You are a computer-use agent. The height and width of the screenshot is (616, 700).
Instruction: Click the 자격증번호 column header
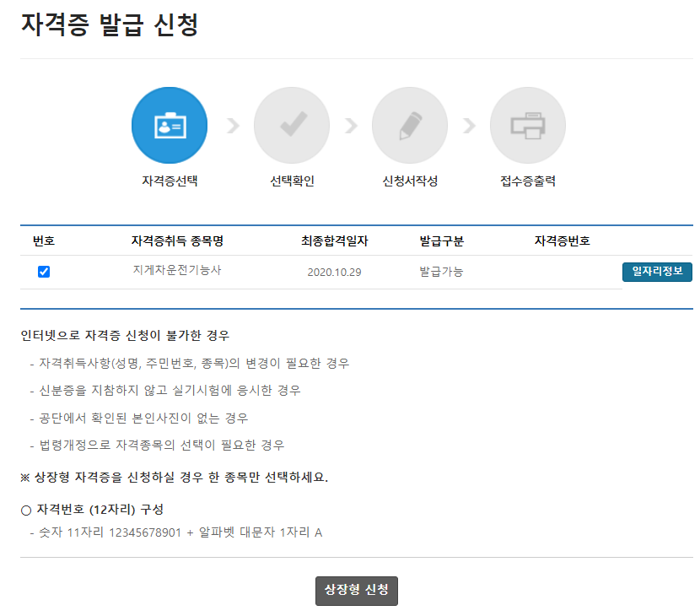pos(562,241)
